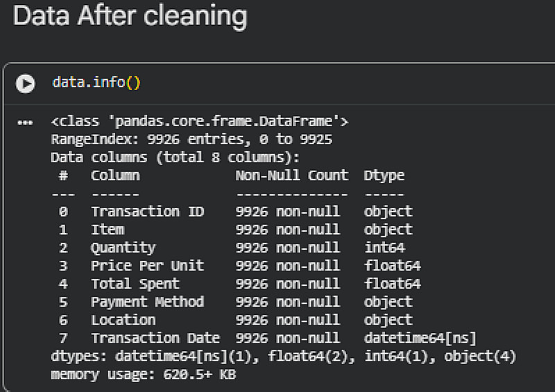
Task: Select the "Data After cleaning" heading
Action: [x=130, y=16]
